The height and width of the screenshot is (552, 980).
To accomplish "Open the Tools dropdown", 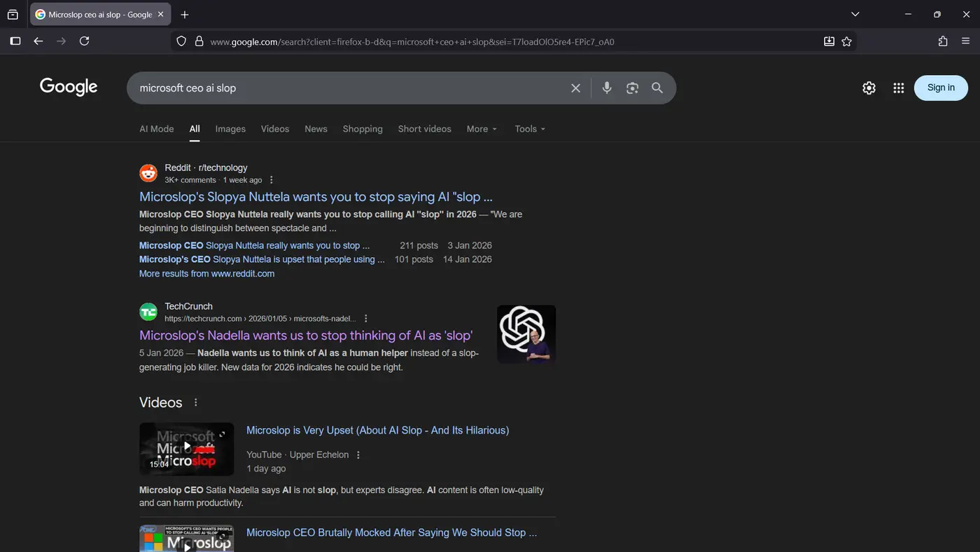I will point(529,129).
